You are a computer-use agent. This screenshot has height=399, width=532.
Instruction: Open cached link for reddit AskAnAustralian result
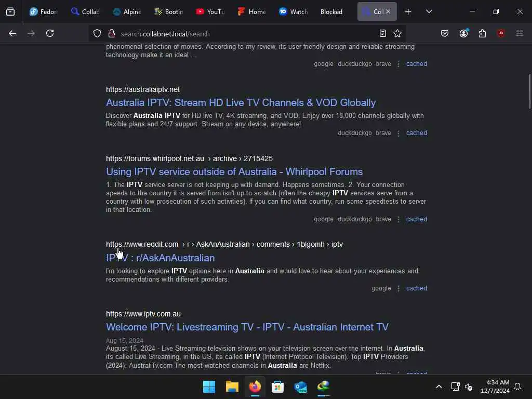pyautogui.click(x=417, y=288)
